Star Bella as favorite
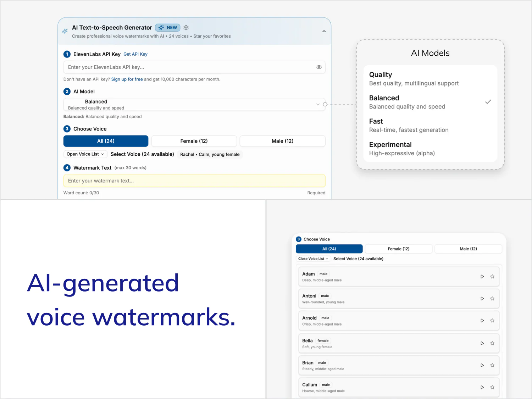The width and height of the screenshot is (532, 399). click(x=492, y=343)
